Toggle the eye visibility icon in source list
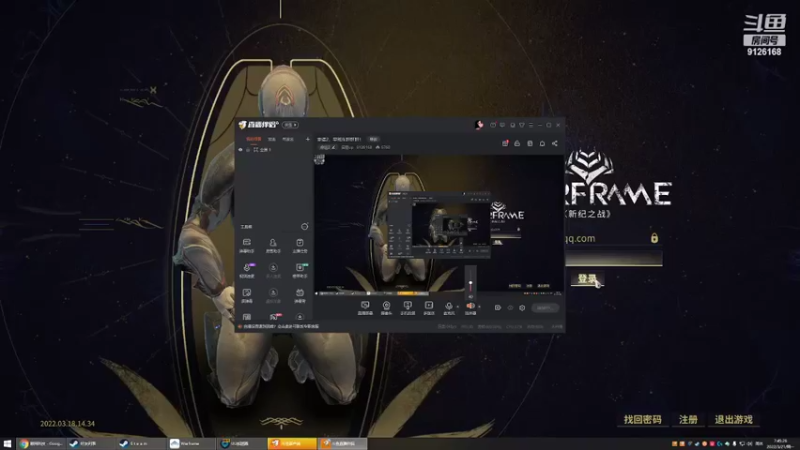This screenshot has height=450, width=800. [x=240, y=149]
